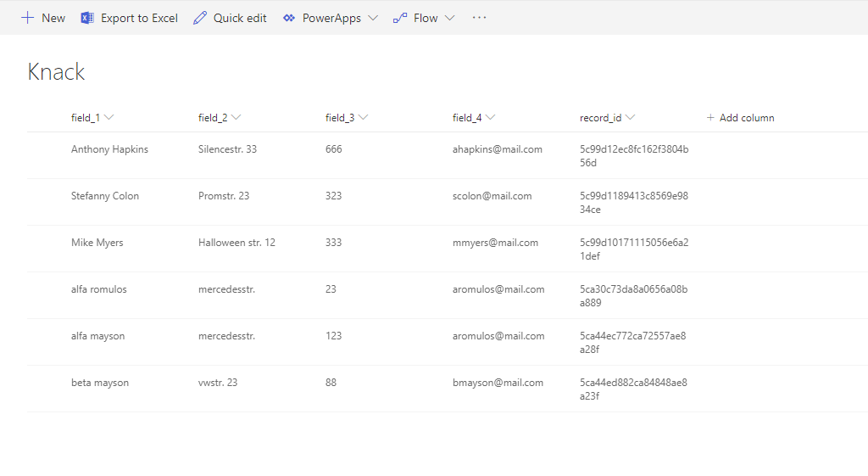Open the field_3 column sort menu
This screenshot has height=476, width=868.
click(363, 118)
